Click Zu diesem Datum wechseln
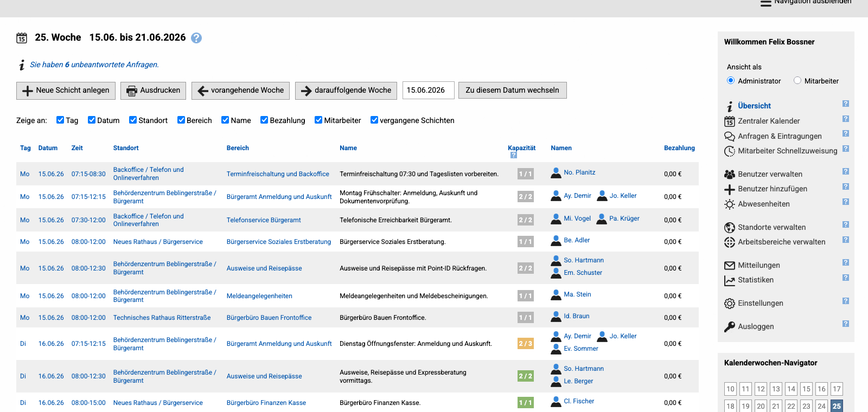Image resolution: width=868 pixels, height=412 pixels. [x=512, y=90]
